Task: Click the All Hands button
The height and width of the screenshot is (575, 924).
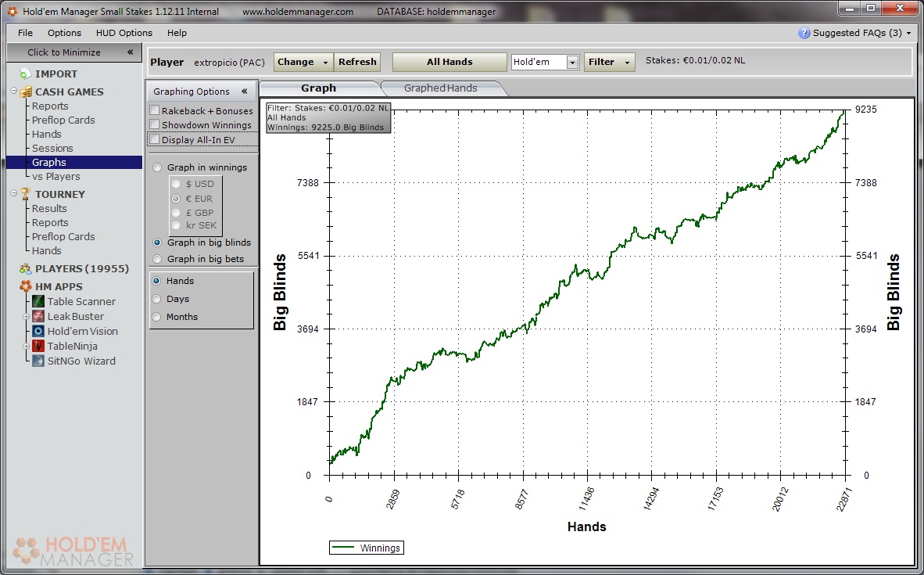Action: click(x=449, y=62)
